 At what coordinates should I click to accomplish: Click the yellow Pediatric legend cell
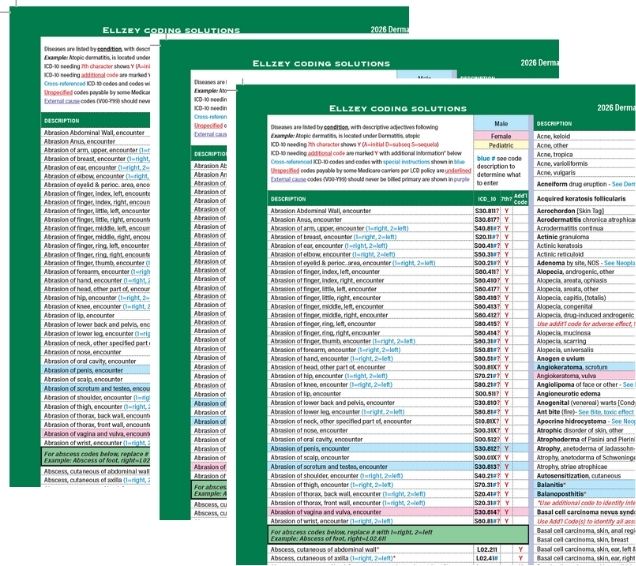point(495,144)
